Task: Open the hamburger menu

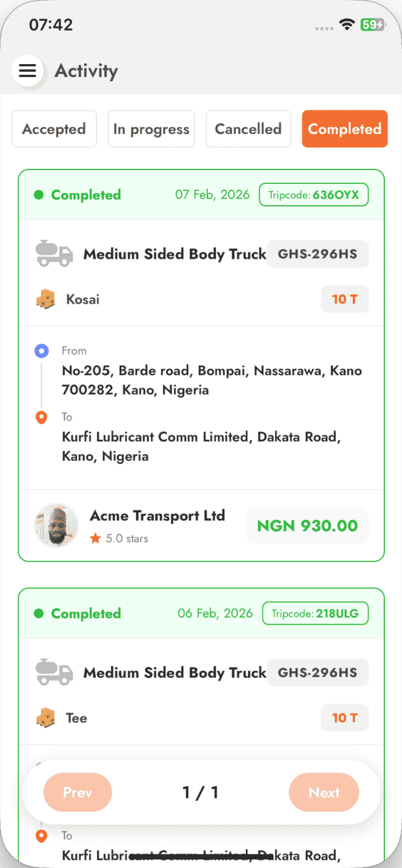Action: click(x=27, y=71)
